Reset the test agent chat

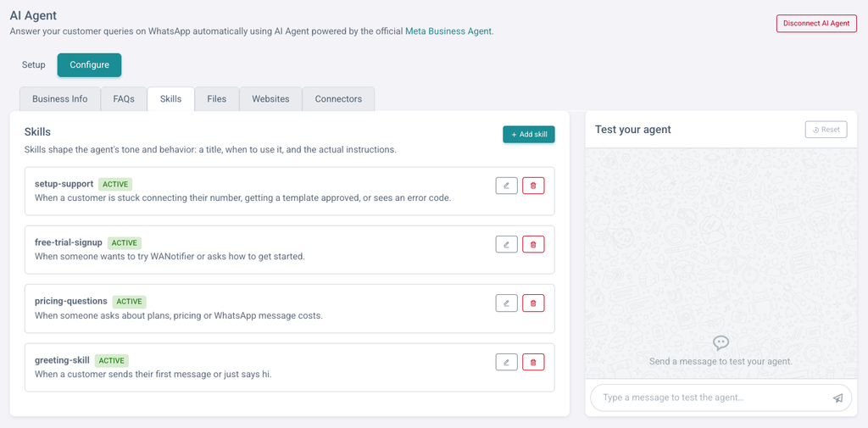pyautogui.click(x=826, y=130)
